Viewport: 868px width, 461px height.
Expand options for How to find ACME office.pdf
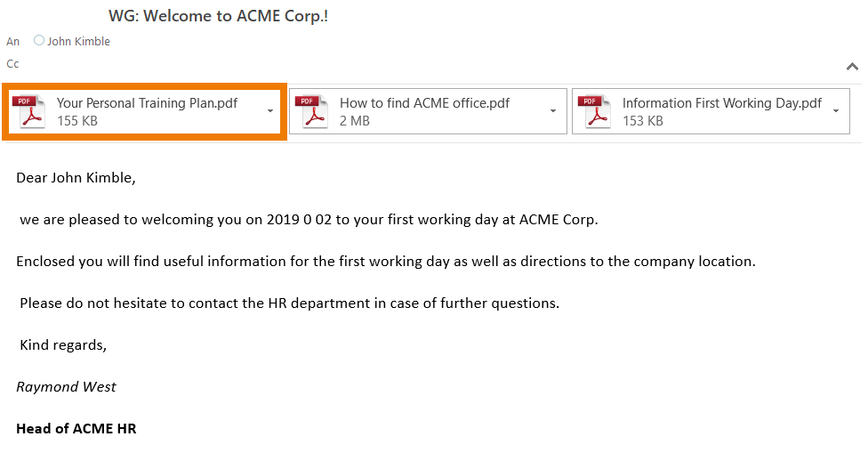(x=553, y=111)
